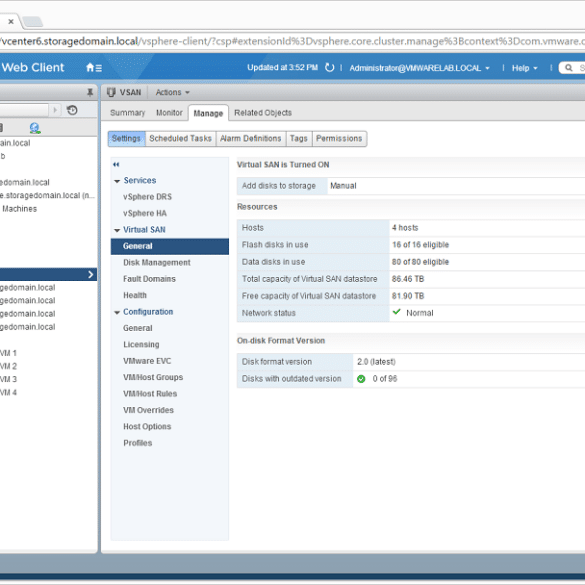
Task: Select VM 3 in the navigator
Action: (x=8, y=379)
